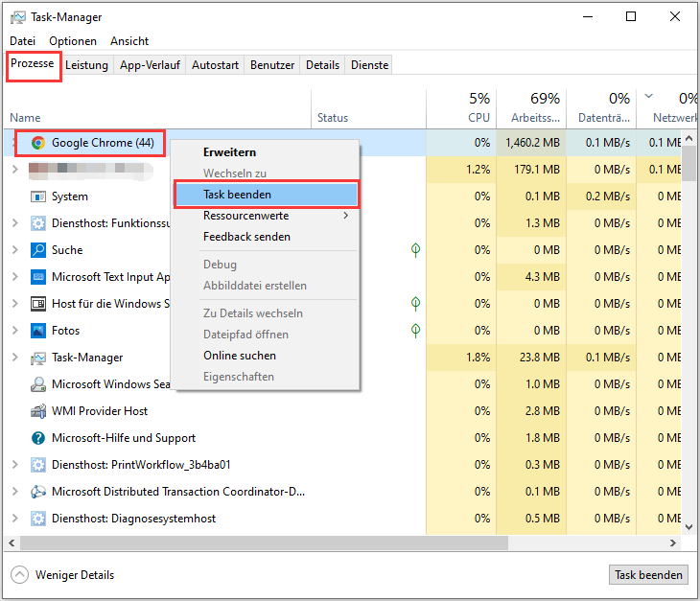Sort by the Status column header
This screenshot has height=601, width=700.
point(368,108)
